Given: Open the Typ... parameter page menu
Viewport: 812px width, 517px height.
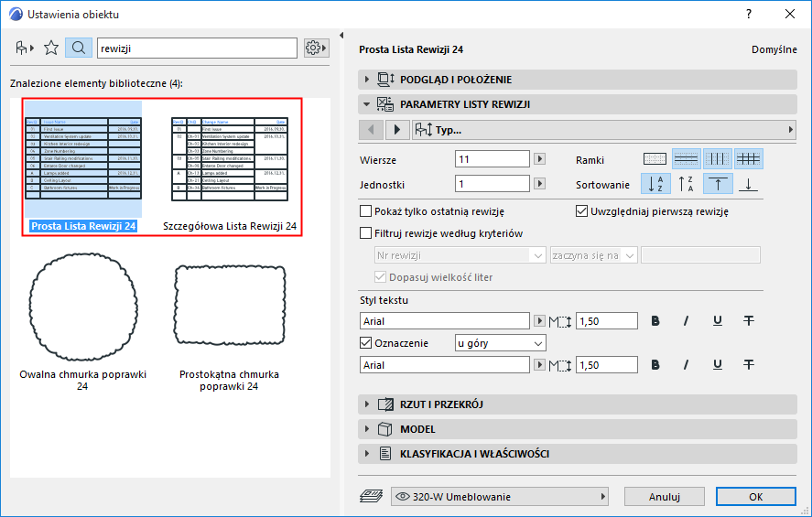Looking at the screenshot, I should [604, 130].
